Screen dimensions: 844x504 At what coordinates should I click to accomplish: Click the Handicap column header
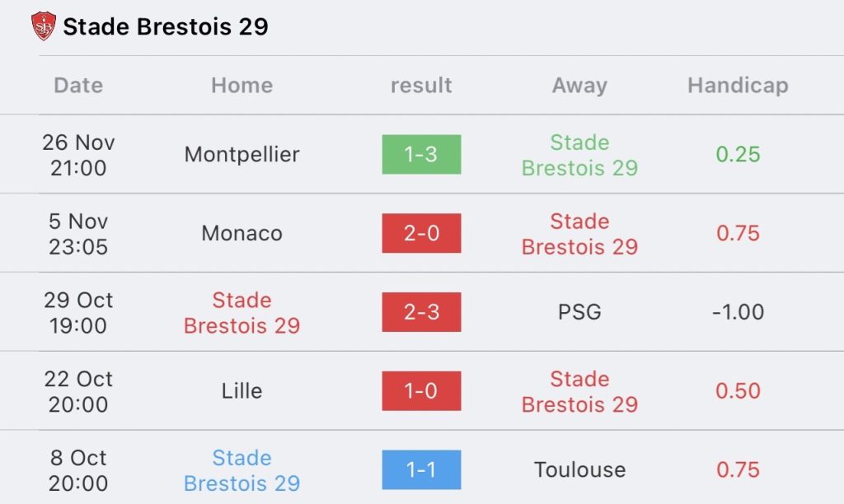click(x=738, y=86)
